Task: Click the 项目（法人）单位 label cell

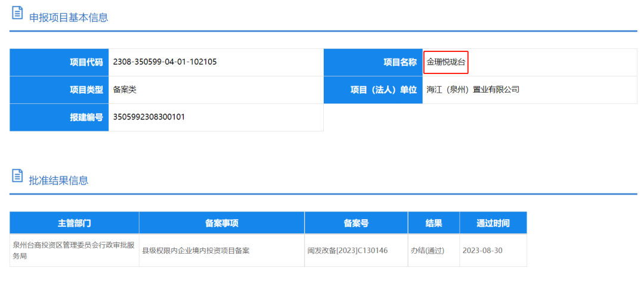Action: tap(373, 90)
